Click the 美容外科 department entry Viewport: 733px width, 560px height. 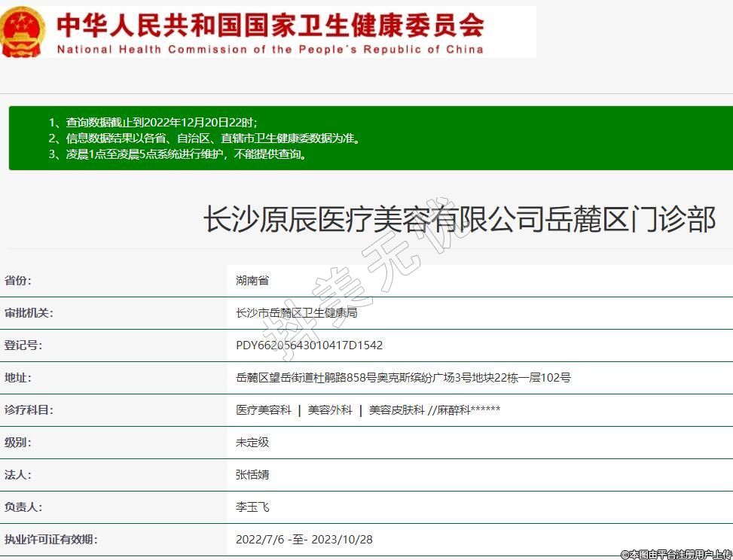coord(330,410)
